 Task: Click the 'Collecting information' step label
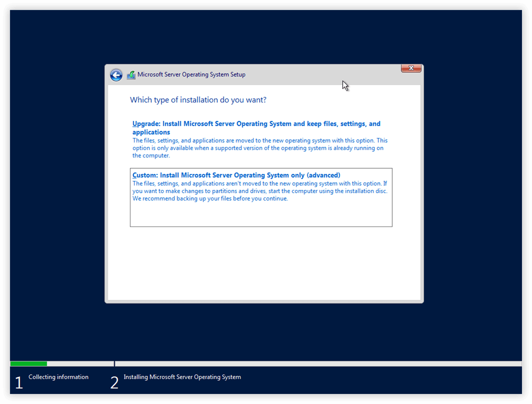(x=58, y=377)
